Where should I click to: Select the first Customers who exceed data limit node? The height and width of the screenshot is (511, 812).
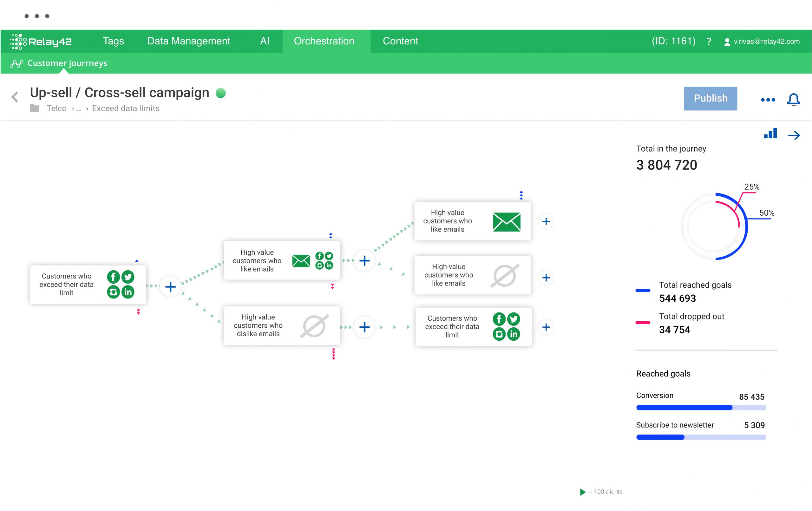(88, 284)
